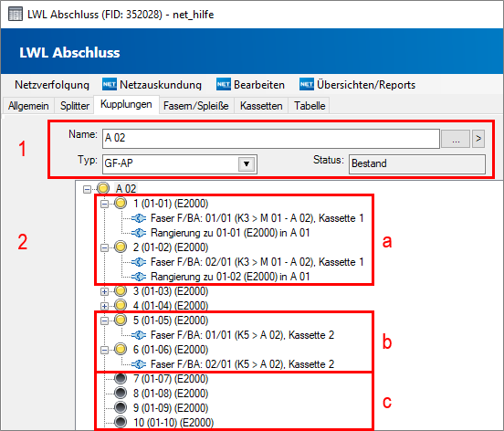Click into the Name field containing A 02
Viewport: 504px width, 431px height.
click(271, 139)
